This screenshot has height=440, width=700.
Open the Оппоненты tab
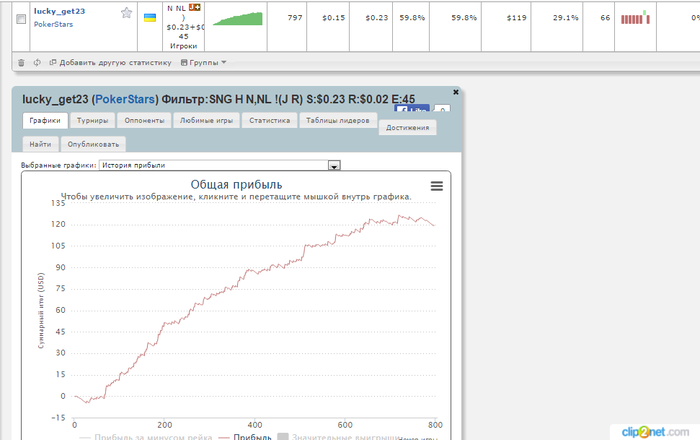[144, 120]
